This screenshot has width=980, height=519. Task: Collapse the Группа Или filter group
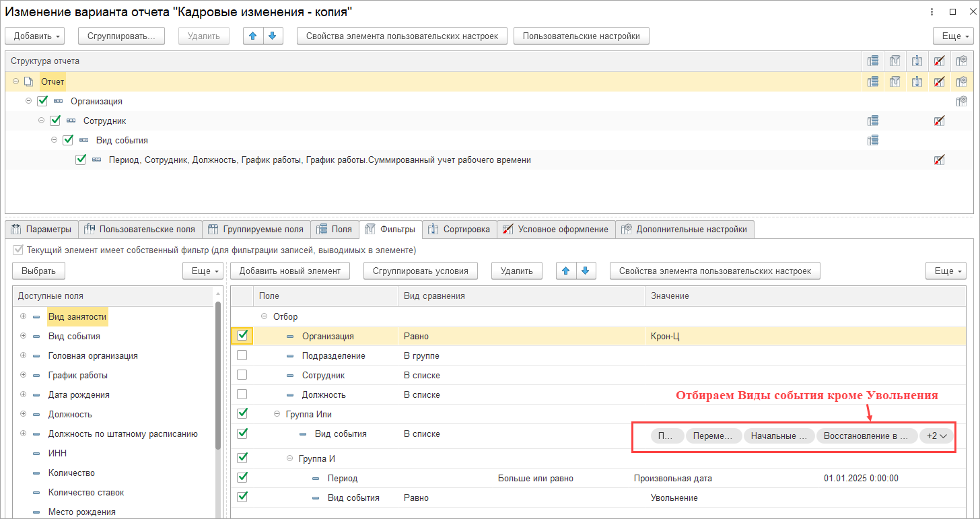click(x=277, y=414)
